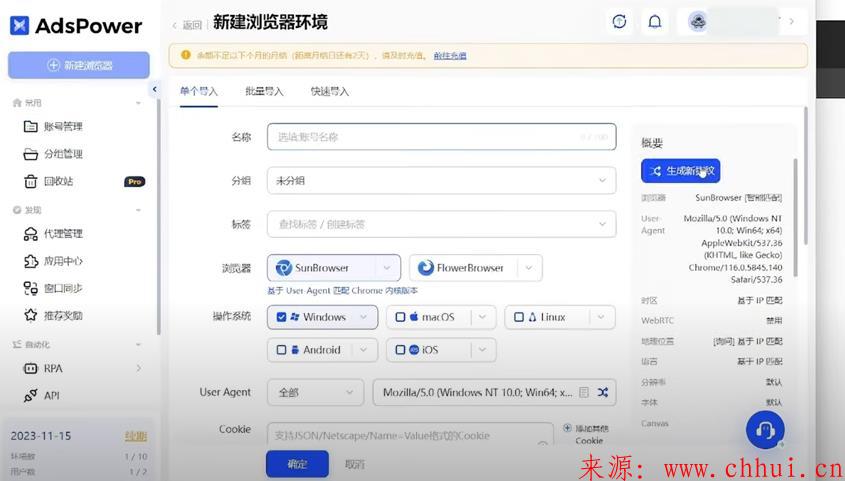
Task: Click the 生成新指纹 button
Action: [x=681, y=171]
